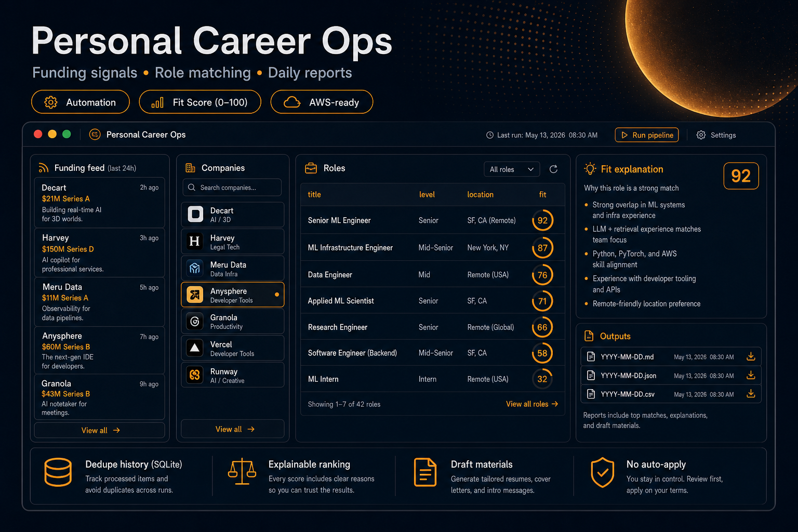Select the ML Intern role

(x=432, y=379)
